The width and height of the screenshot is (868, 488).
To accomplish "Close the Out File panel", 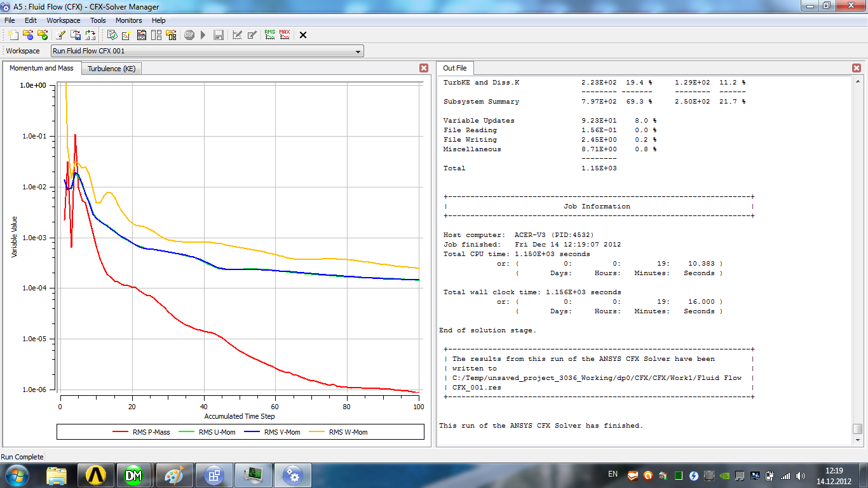I will 857,68.
